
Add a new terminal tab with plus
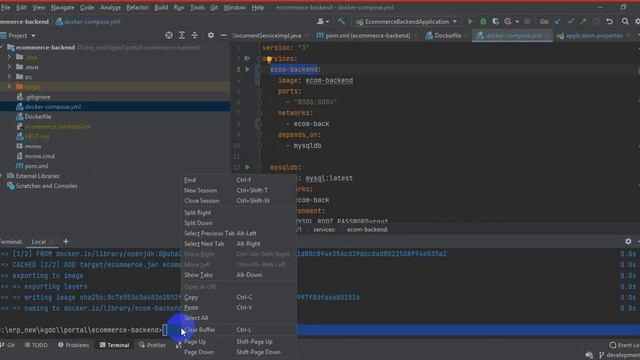click(66, 241)
